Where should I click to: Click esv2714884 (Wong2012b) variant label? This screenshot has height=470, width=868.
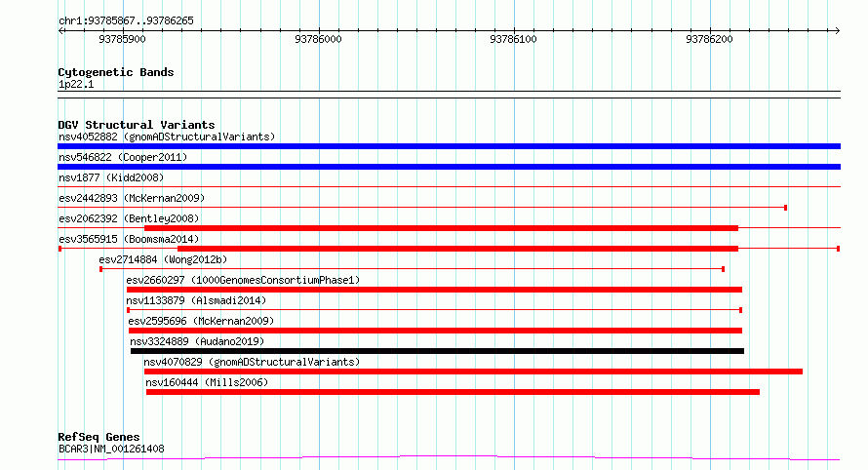click(x=163, y=259)
